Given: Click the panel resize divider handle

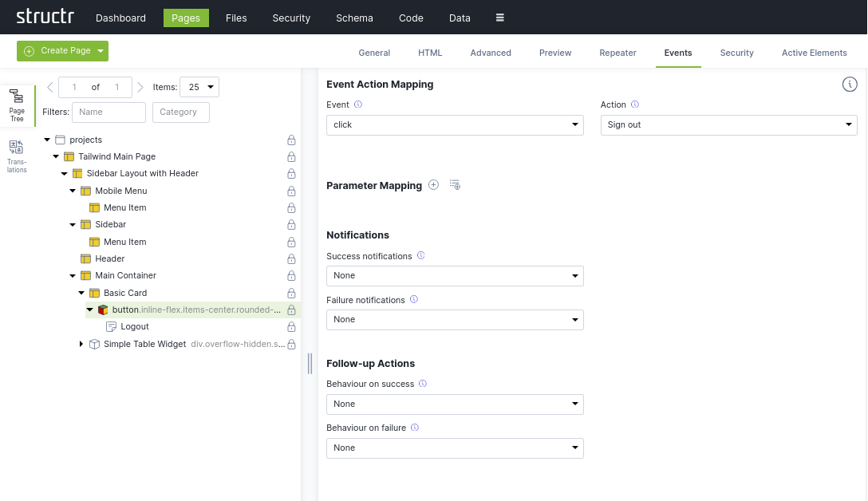Looking at the screenshot, I should click(x=310, y=363).
